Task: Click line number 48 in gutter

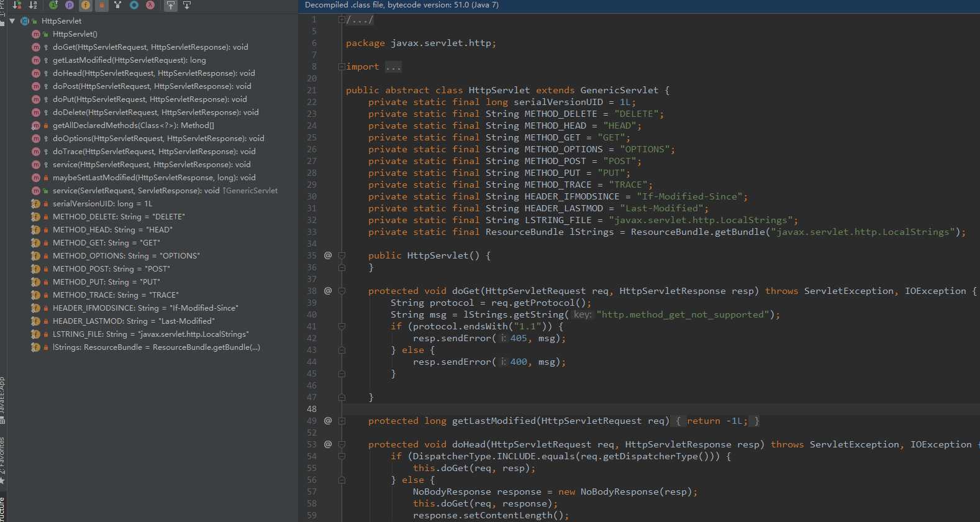Action: pyautogui.click(x=312, y=409)
